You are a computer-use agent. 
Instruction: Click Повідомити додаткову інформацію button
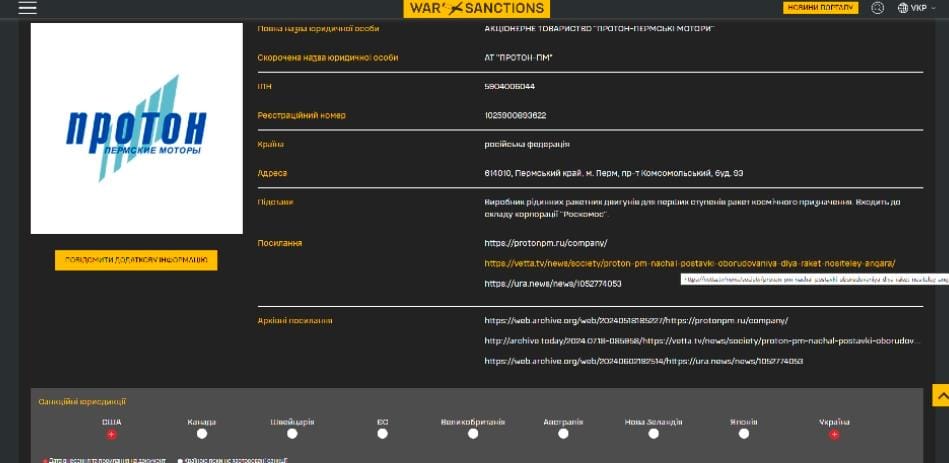(136, 260)
